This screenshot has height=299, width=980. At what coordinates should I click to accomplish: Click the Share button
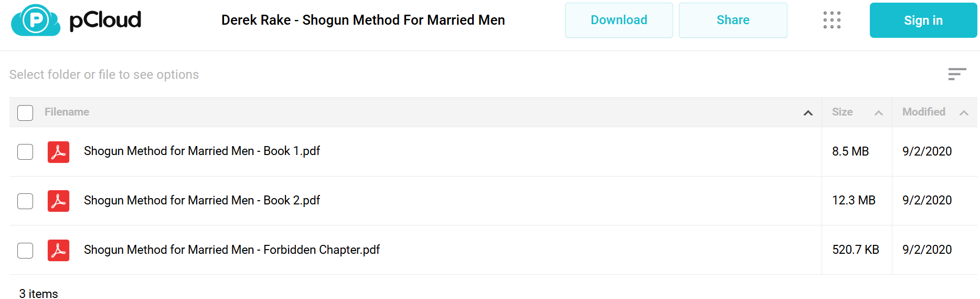[733, 20]
